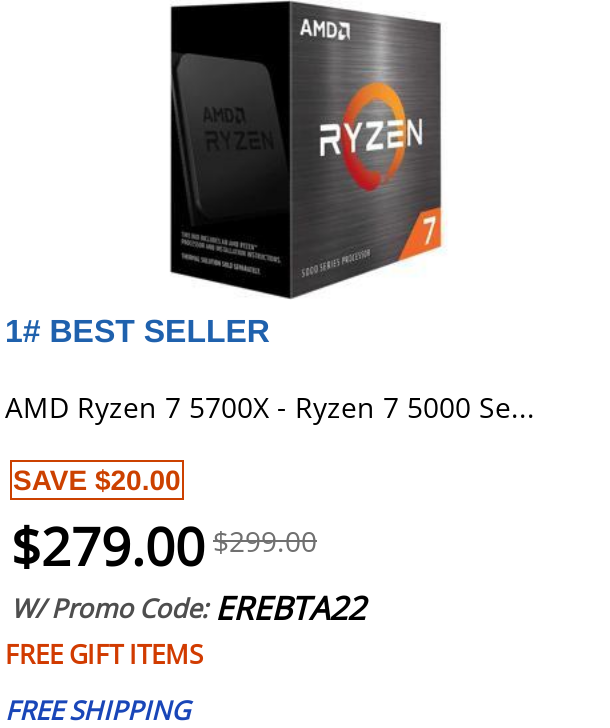This screenshot has height=728, width=610.
Task: Click the $279.00 sale price
Action: [x=108, y=546]
